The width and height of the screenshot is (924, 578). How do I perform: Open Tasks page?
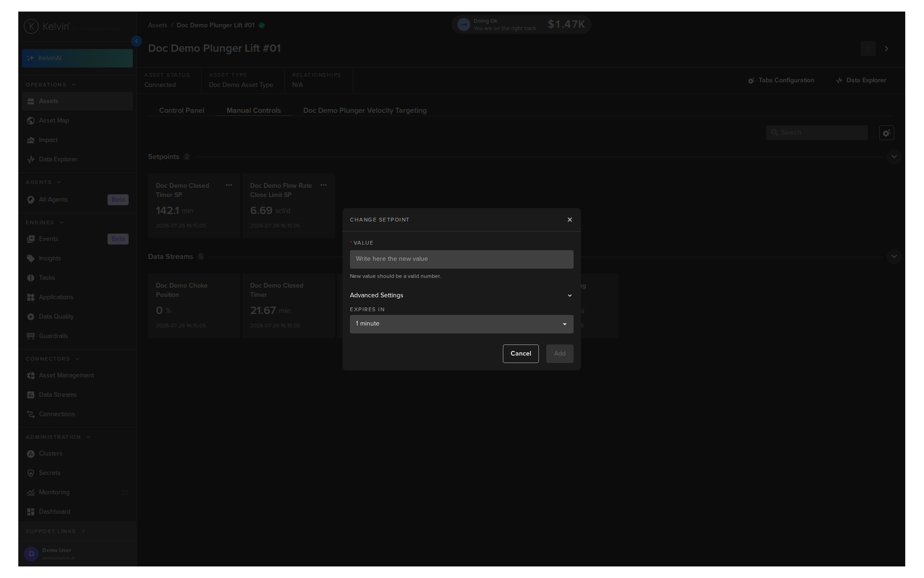pyautogui.click(x=77, y=278)
